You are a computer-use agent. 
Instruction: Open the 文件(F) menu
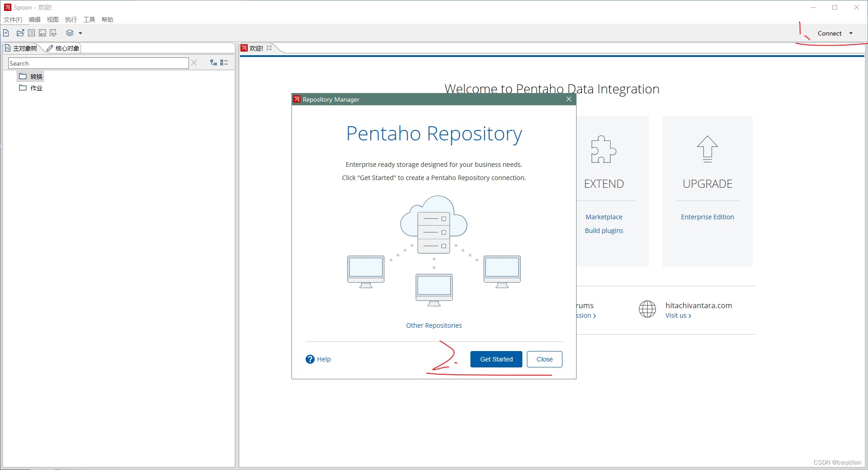(13, 20)
